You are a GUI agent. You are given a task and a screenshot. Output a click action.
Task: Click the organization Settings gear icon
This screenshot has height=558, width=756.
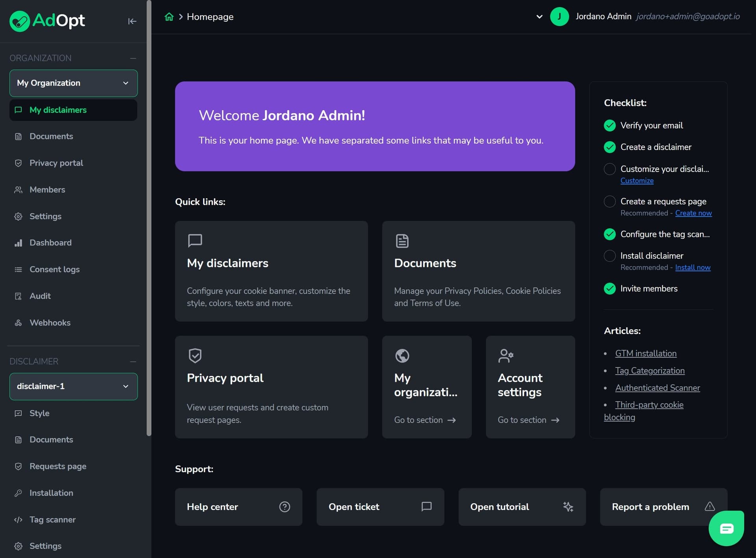tap(18, 216)
